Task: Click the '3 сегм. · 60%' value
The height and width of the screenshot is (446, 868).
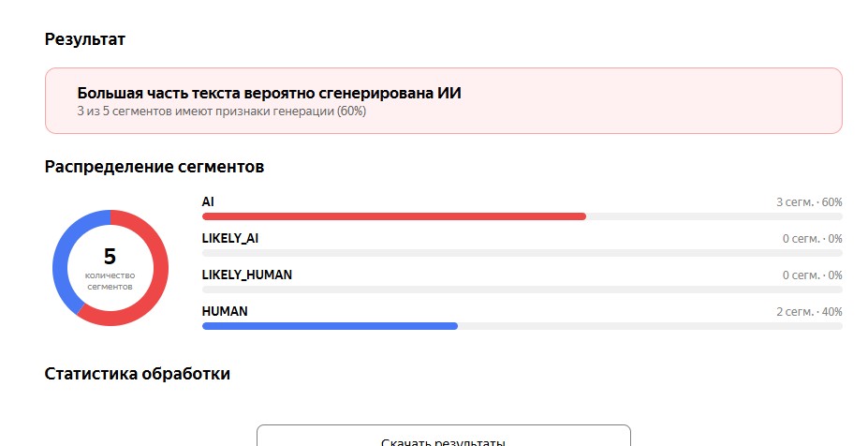Action: [809, 202]
